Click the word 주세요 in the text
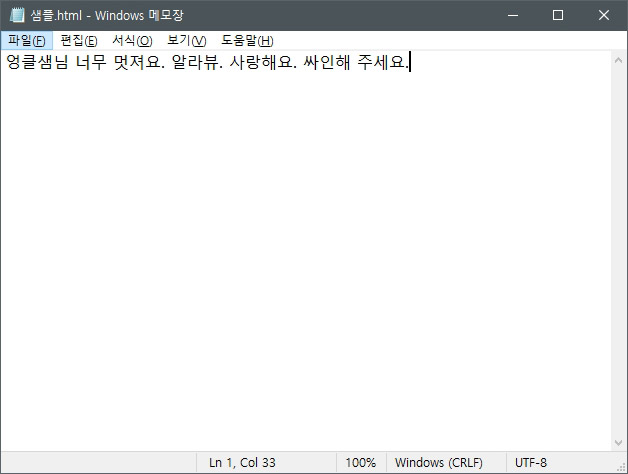 [380, 62]
